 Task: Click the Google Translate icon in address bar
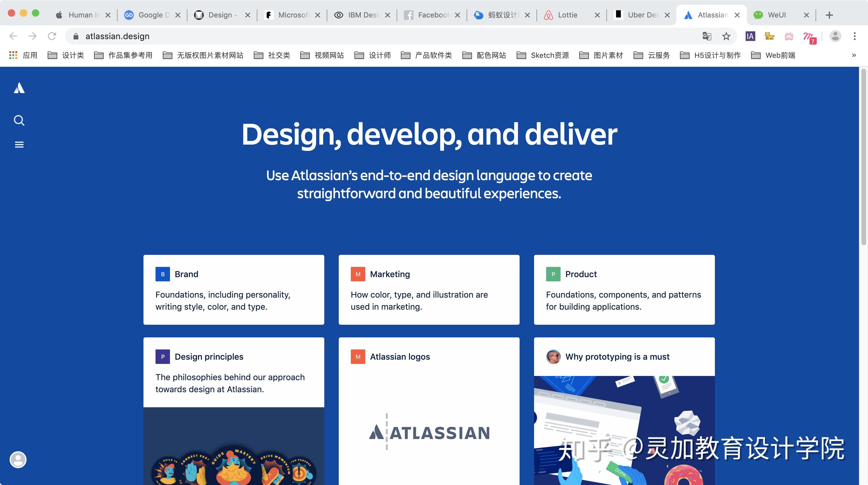(706, 36)
